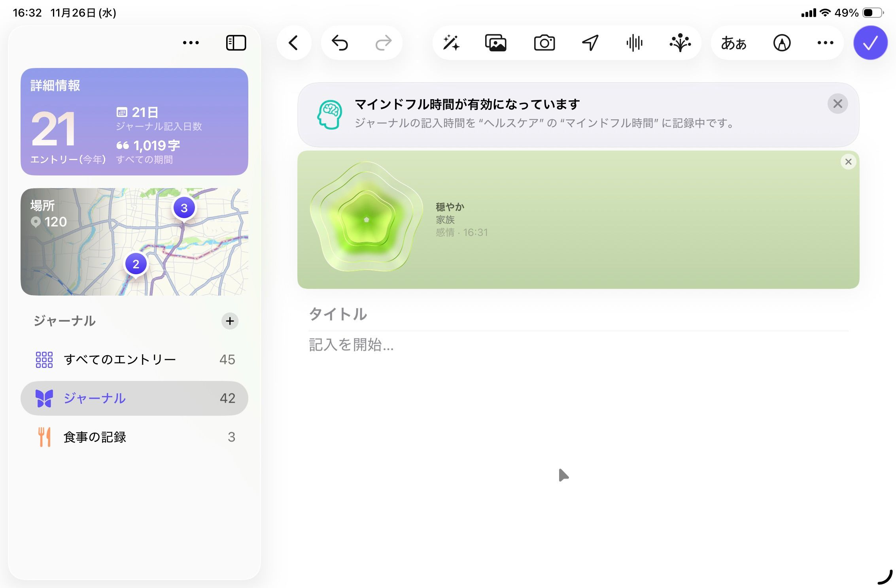Screen dimensions: 896x588
Task: Record audio with the waveform icon
Action: [634, 43]
